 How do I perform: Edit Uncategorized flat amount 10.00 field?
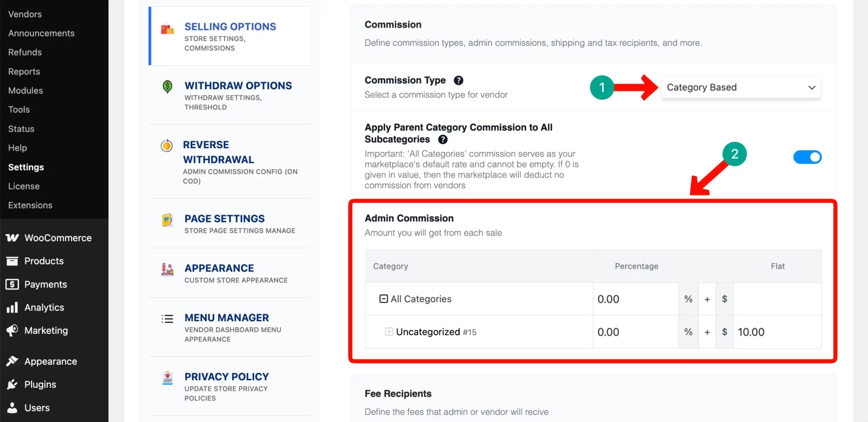pos(777,332)
